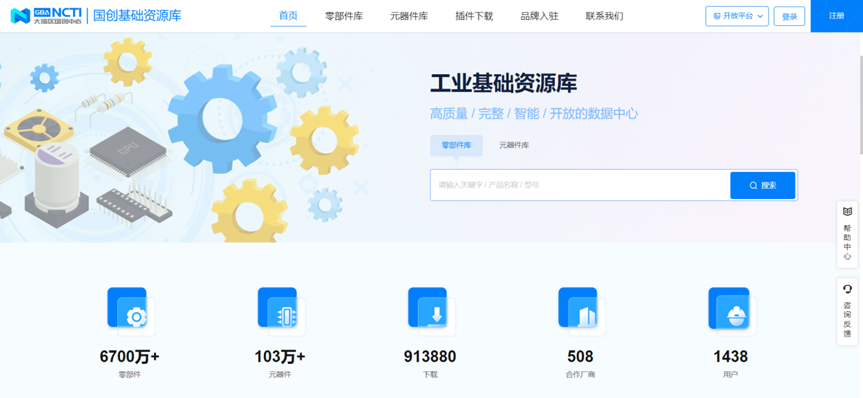Image resolution: width=863 pixels, height=398 pixels.
Task: Expand the 开放平台 dropdown
Action: (x=737, y=16)
